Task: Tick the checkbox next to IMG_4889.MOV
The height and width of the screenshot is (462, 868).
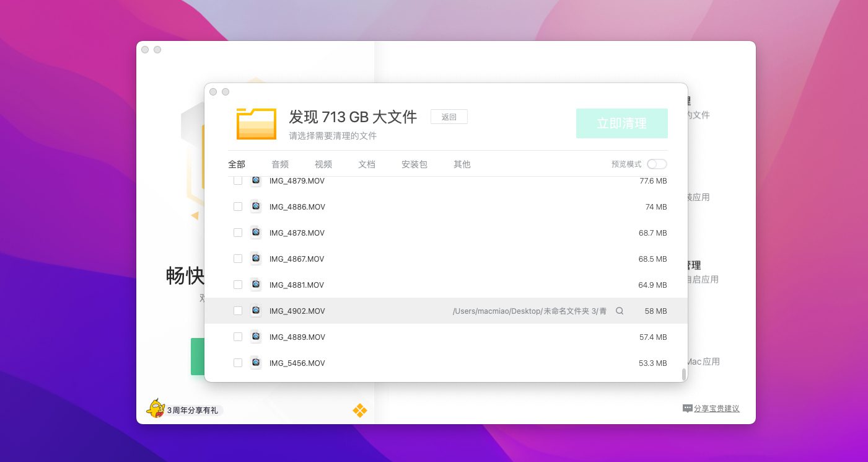Action: tap(238, 337)
